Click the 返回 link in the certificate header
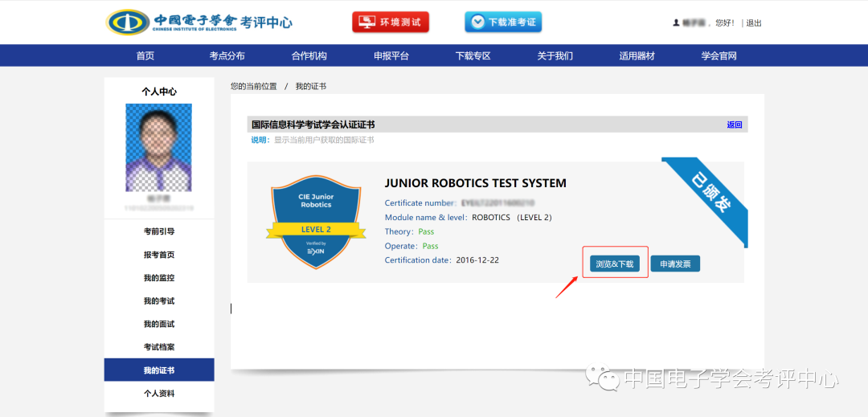This screenshot has width=868, height=417. [x=735, y=125]
